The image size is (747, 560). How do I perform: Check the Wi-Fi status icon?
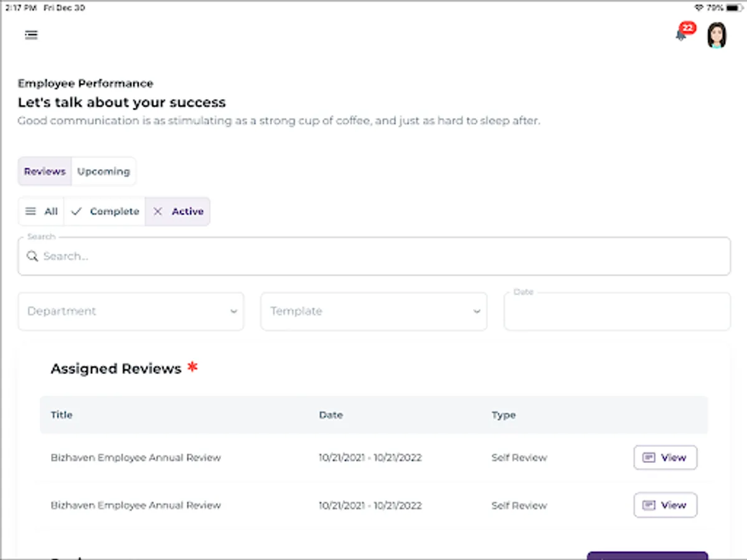click(x=698, y=8)
